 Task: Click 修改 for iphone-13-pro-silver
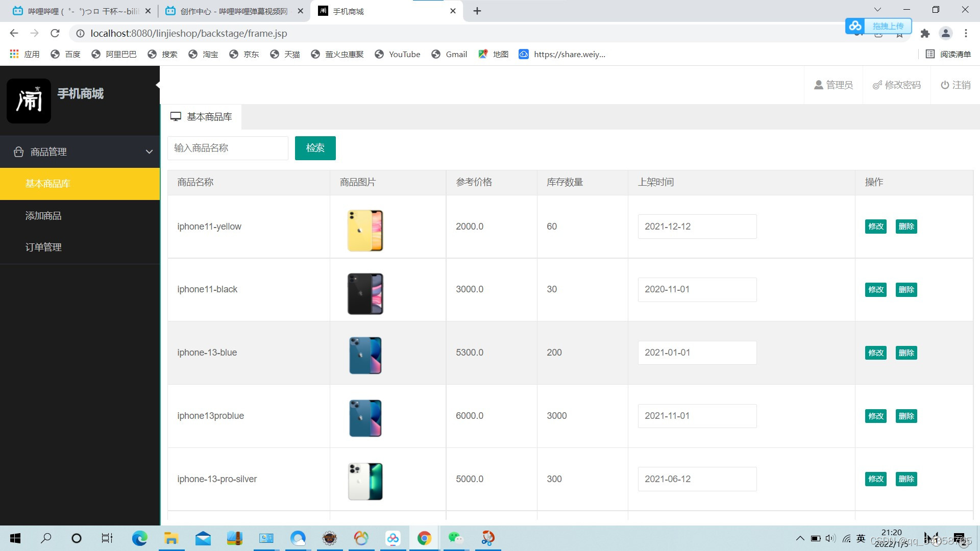(876, 479)
